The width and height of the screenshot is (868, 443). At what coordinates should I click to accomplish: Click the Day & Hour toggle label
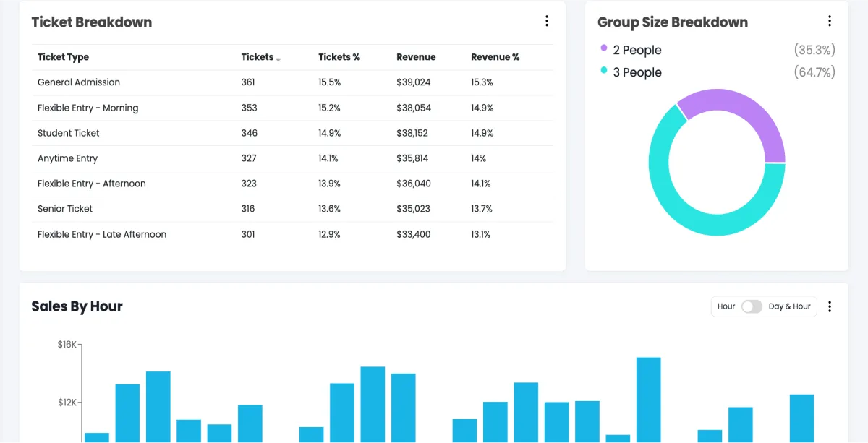789,306
